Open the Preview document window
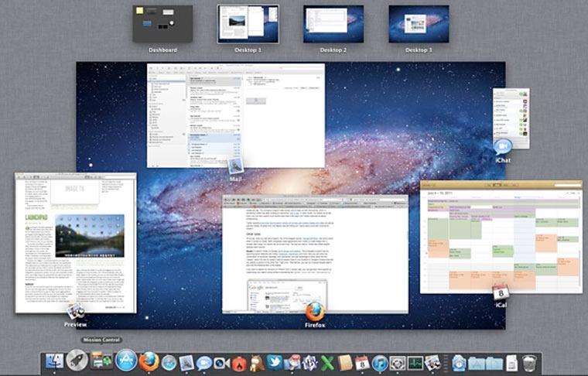The image size is (588, 376). 76,243
